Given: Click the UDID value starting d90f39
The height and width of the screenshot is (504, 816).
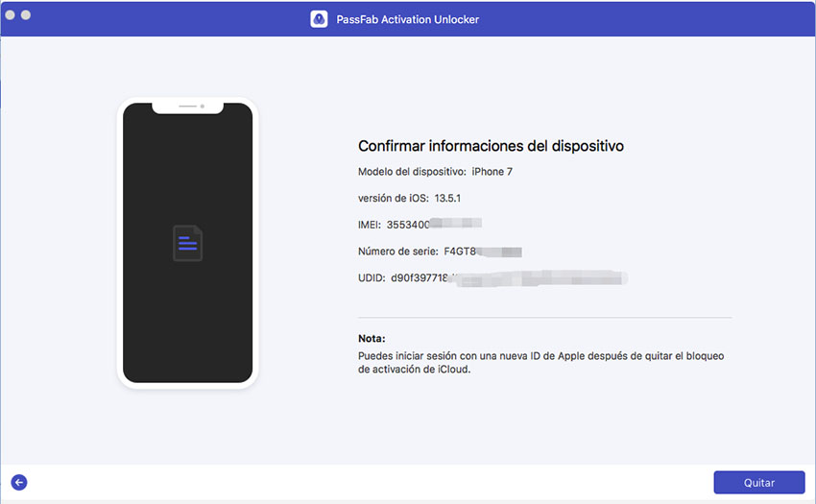Looking at the screenshot, I should (509, 278).
